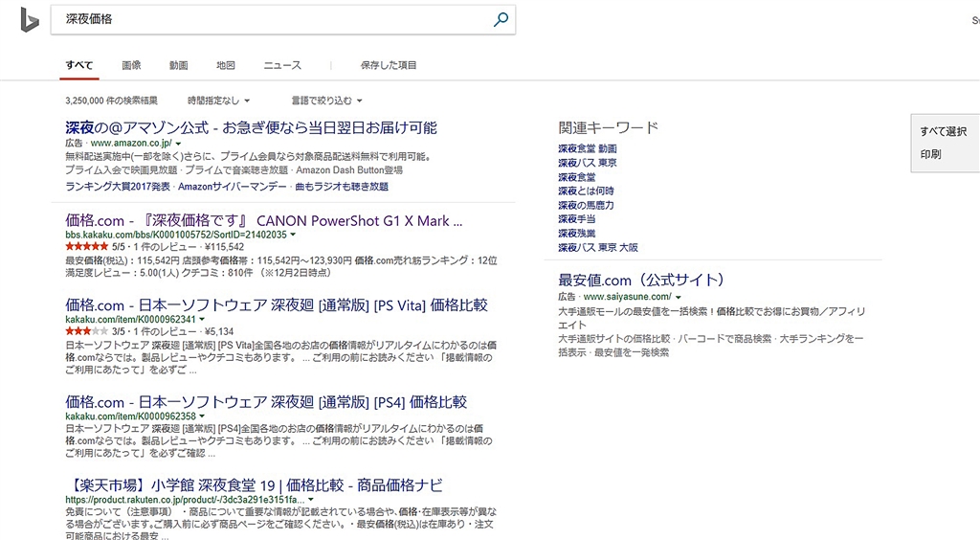Click the five-star rating of CANON result
This screenshot has height=540, width=980.
(x=87, y=247)
